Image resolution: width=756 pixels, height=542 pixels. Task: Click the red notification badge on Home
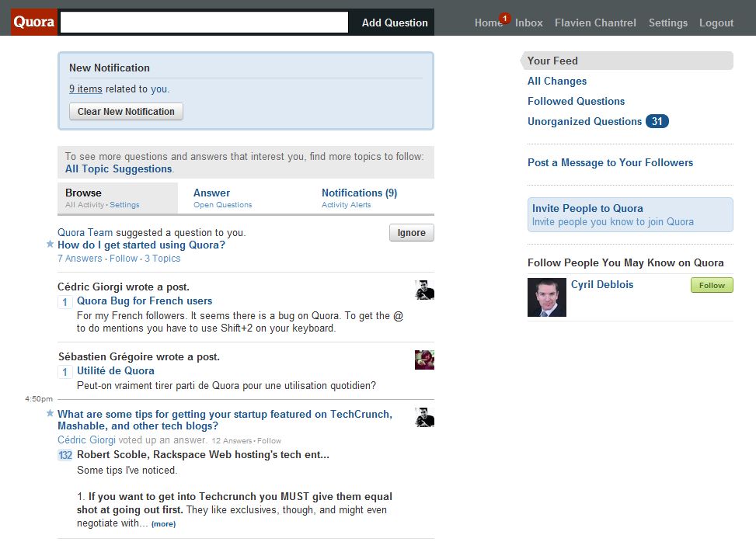(505, 19)
